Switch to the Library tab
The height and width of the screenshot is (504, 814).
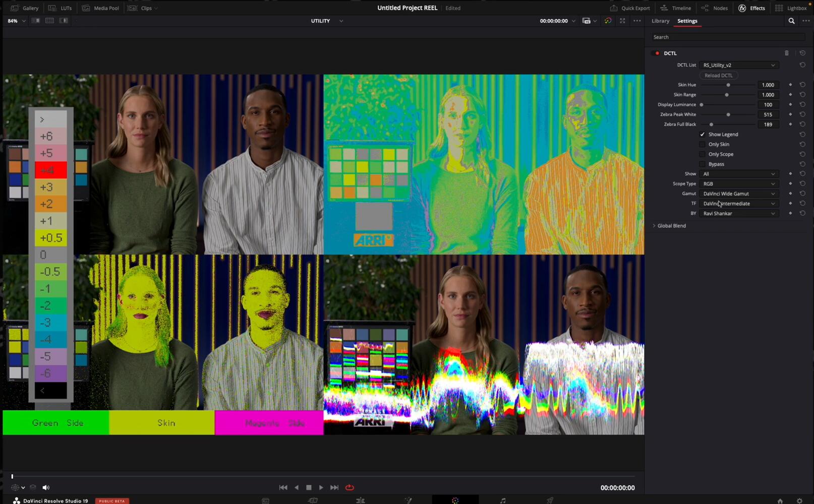(x=660, y=21)
